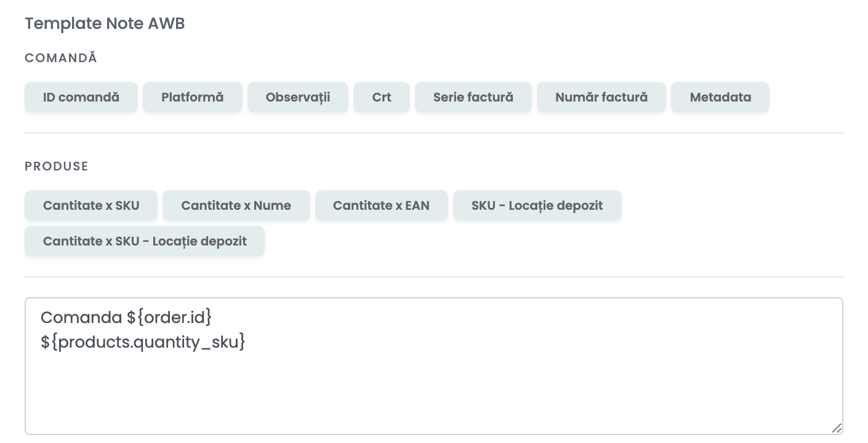Image resolution: width=868 pixels, height=443 pixels.
Task: Focus the AWB note template text area
Action: coord(434,366)
